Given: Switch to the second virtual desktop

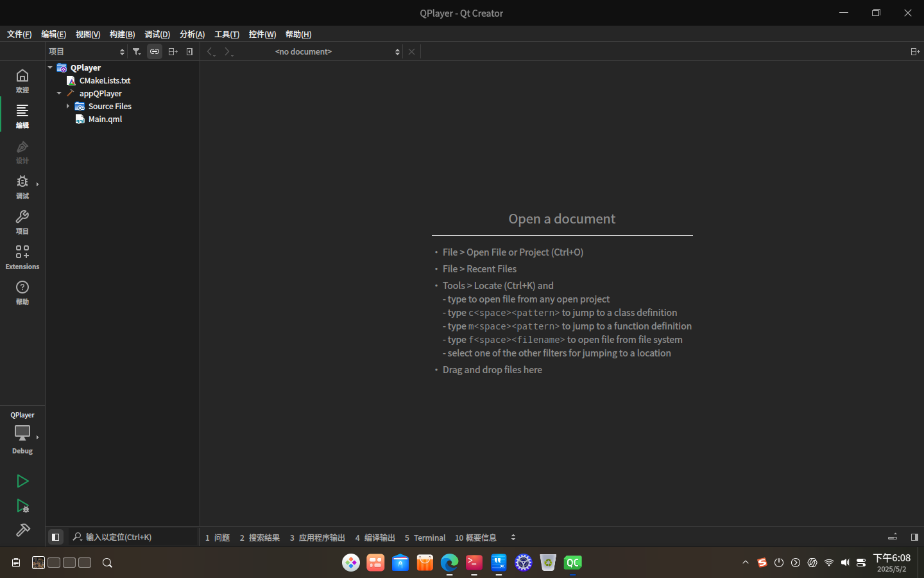Looking at the screenshot, I should tap(54, 563).
